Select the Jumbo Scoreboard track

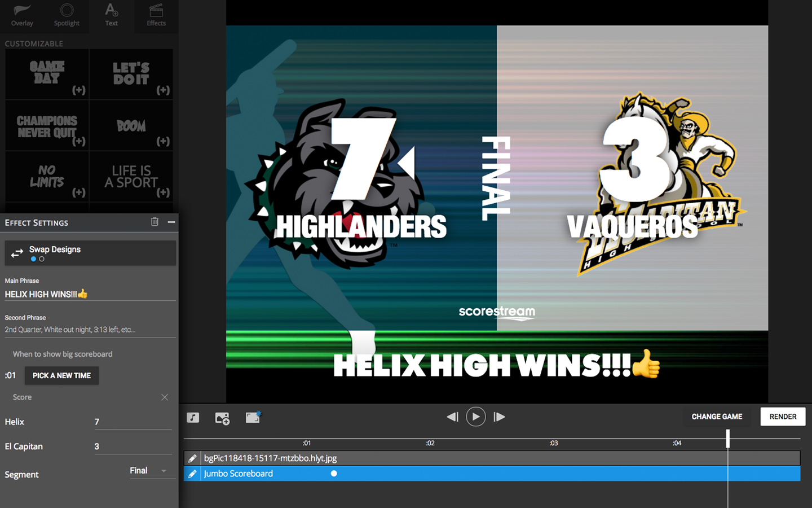coord(492,474)
